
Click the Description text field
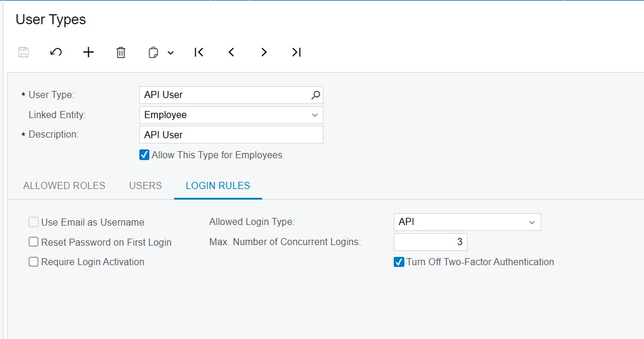(x=231, y=135)
